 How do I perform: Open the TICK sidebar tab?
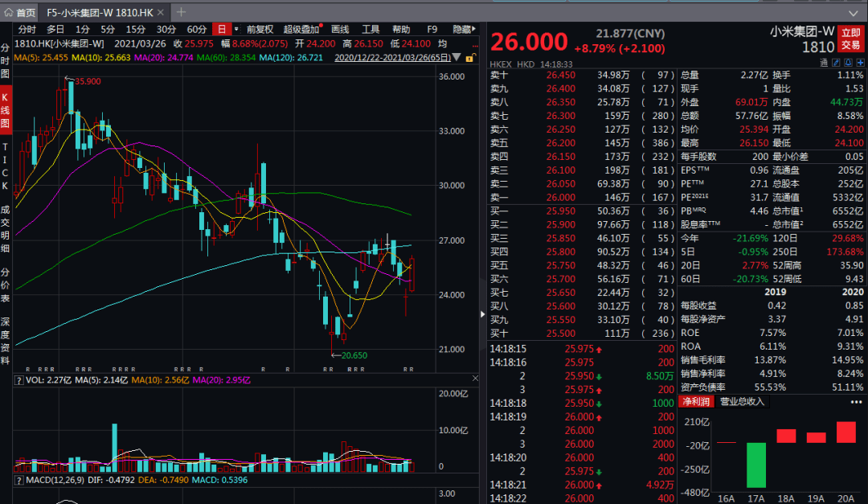(5, 166)
